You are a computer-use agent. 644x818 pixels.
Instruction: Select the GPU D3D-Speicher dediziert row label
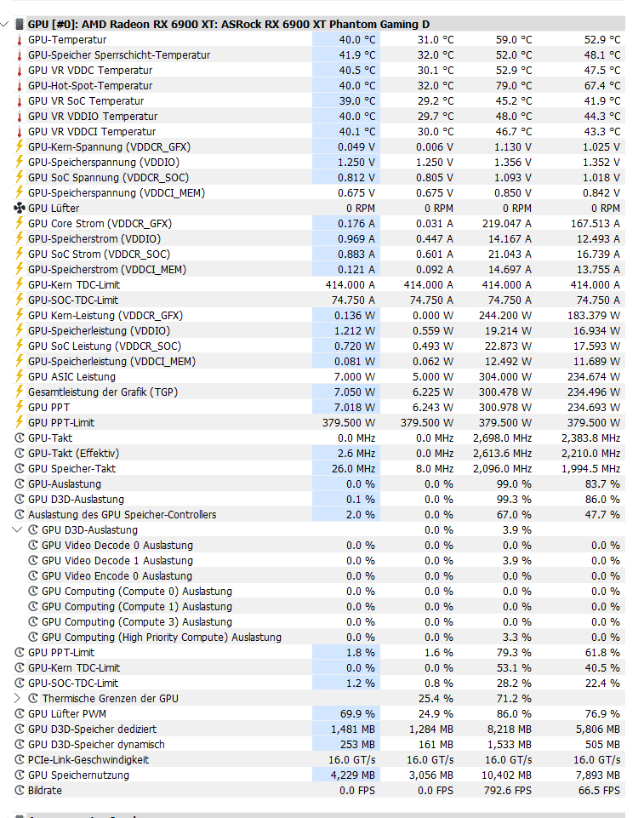[x=92, y=729]
